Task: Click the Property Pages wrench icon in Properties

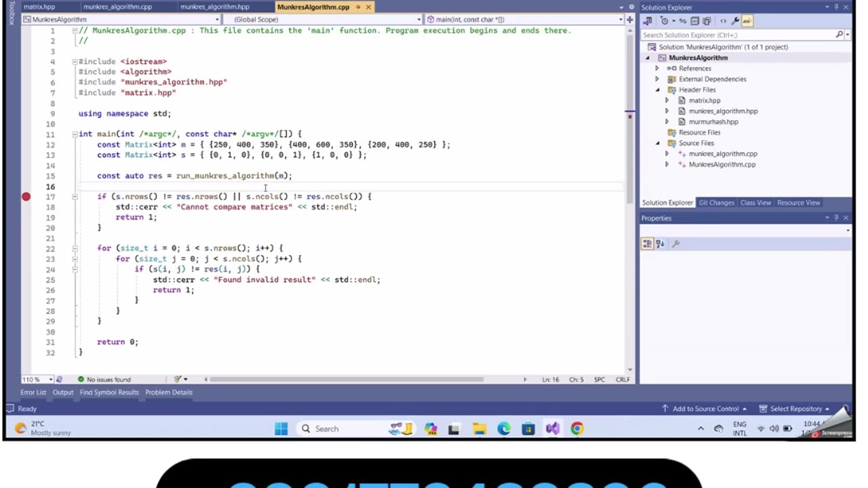Action: [x=675, y=244]
